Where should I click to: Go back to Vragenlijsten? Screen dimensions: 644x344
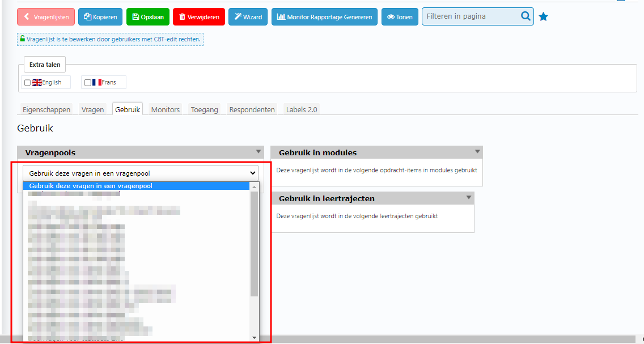46,17
